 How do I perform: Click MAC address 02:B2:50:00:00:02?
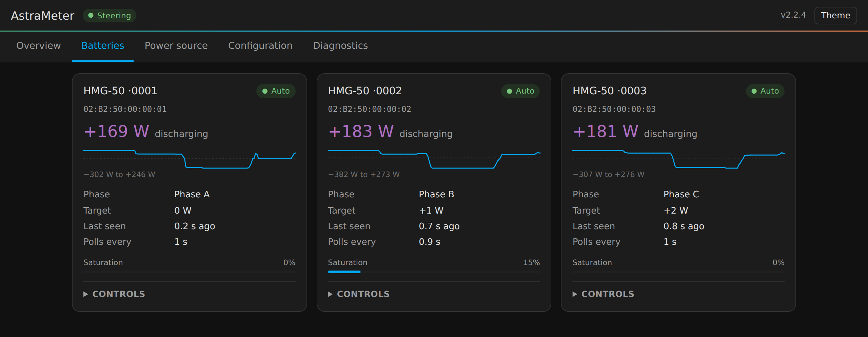[370, 109]
